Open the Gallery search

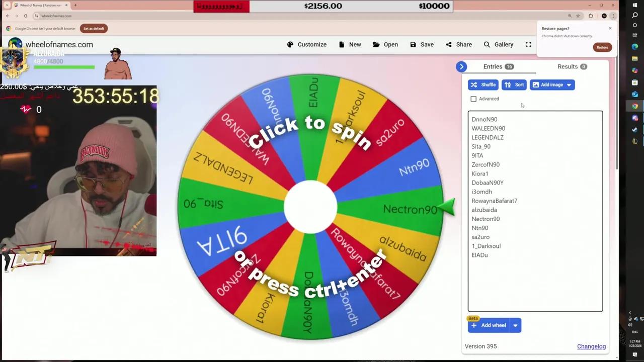499,44
